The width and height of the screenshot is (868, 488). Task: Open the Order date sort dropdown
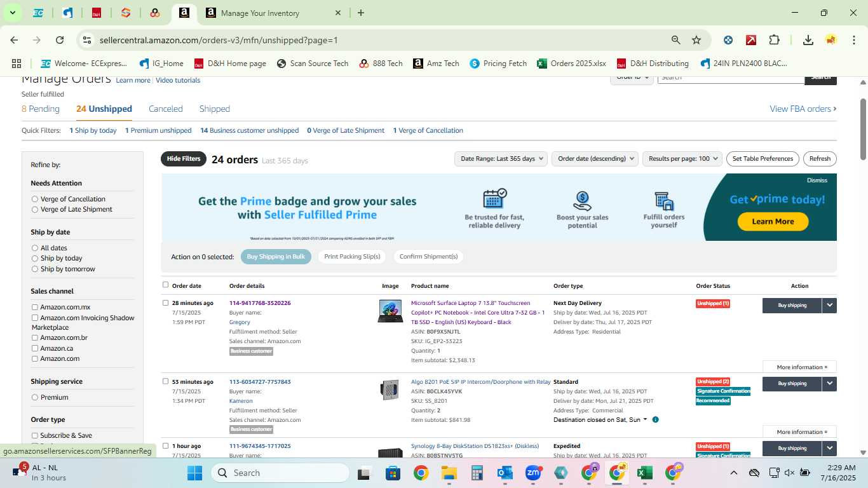[595, 159]
